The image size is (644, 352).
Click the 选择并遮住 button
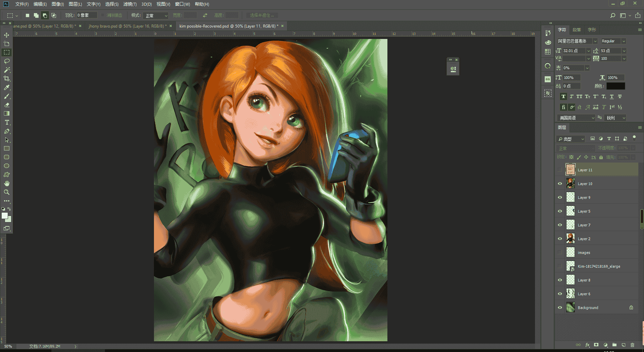coord(262,15)
